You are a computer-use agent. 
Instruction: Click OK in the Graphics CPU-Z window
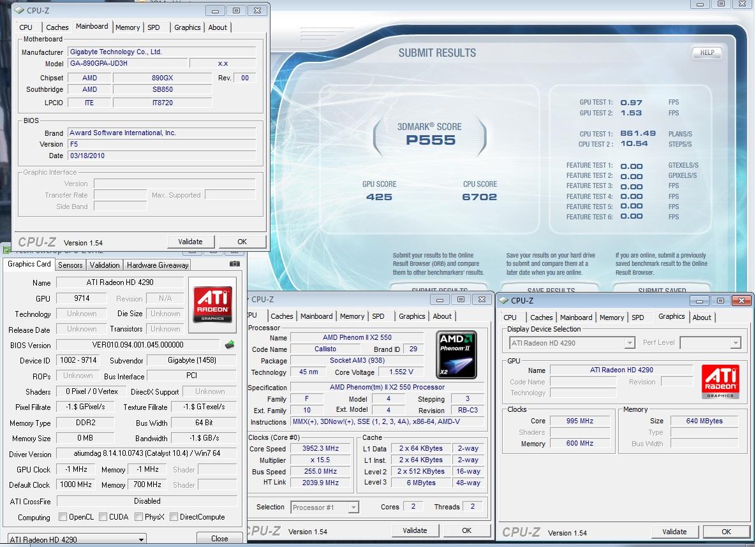tap(726, 532)
